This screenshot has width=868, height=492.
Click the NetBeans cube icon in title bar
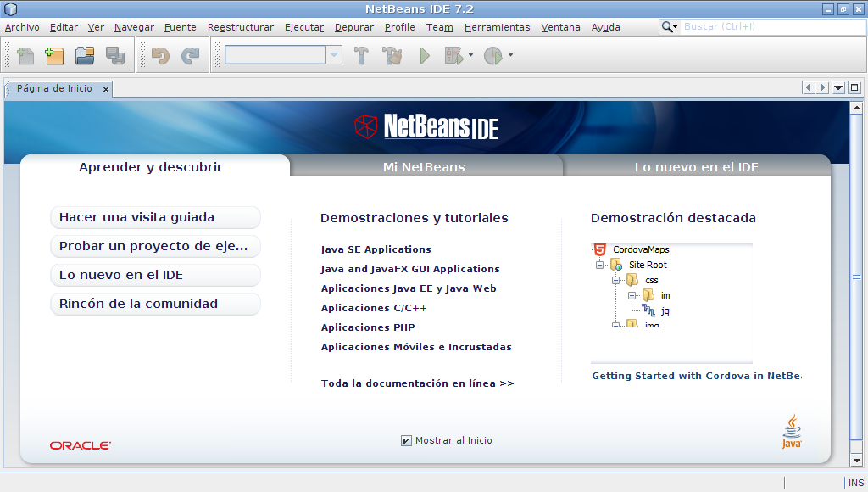pos(10,8)
